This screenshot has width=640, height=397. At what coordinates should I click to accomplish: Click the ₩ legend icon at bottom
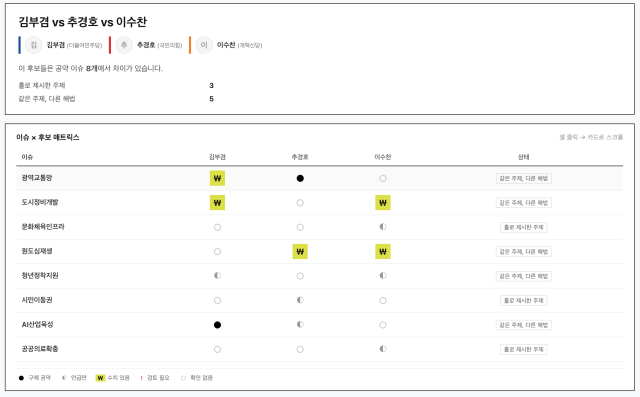click(x=100, y=378)
